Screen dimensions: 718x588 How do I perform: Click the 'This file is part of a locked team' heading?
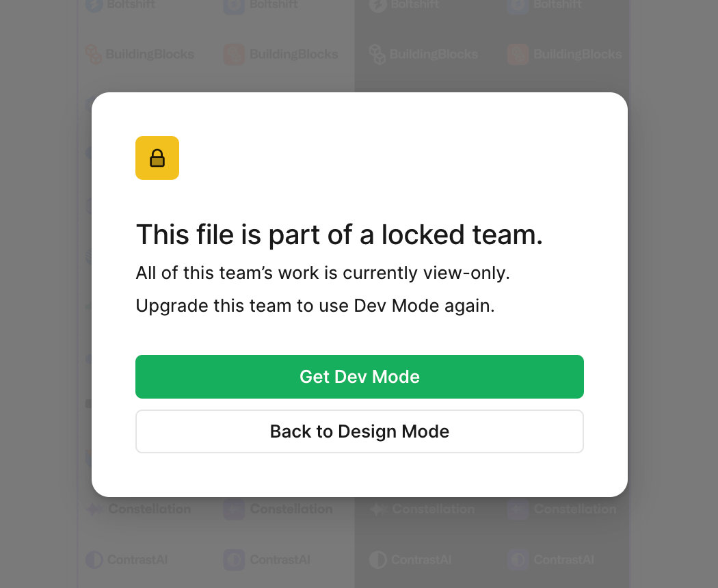click(x=339, y=235)
